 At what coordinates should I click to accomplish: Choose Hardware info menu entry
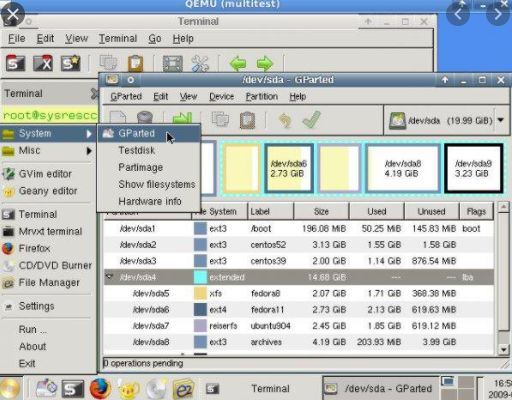pos(149,201)
